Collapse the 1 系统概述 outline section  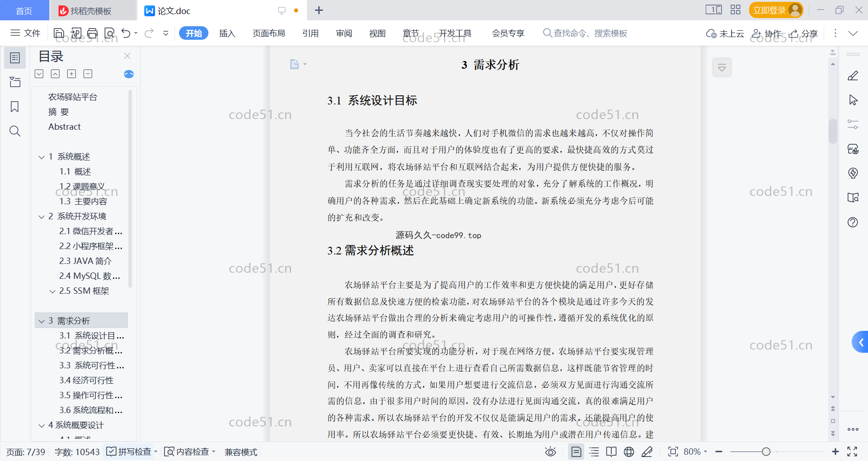click(42, 157)
